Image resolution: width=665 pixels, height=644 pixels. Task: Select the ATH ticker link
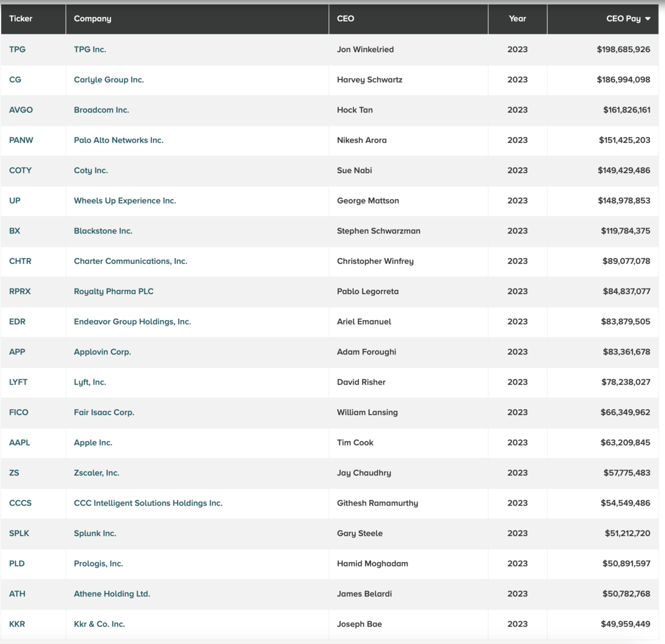[x=17, y=594]
